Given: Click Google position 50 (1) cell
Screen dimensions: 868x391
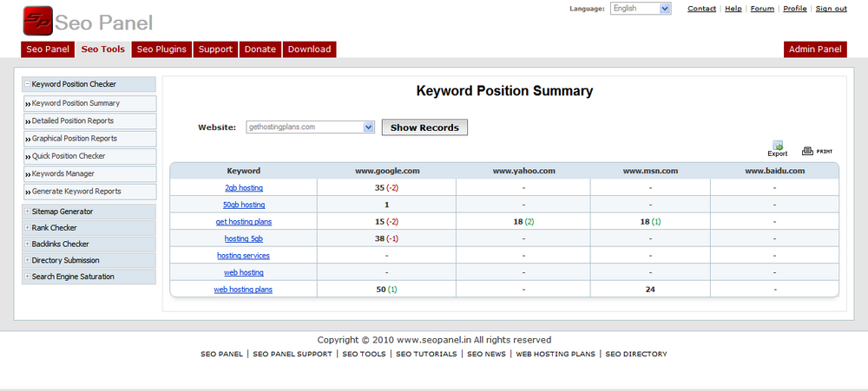Looking at the screenshot, I should pos(386,290).
